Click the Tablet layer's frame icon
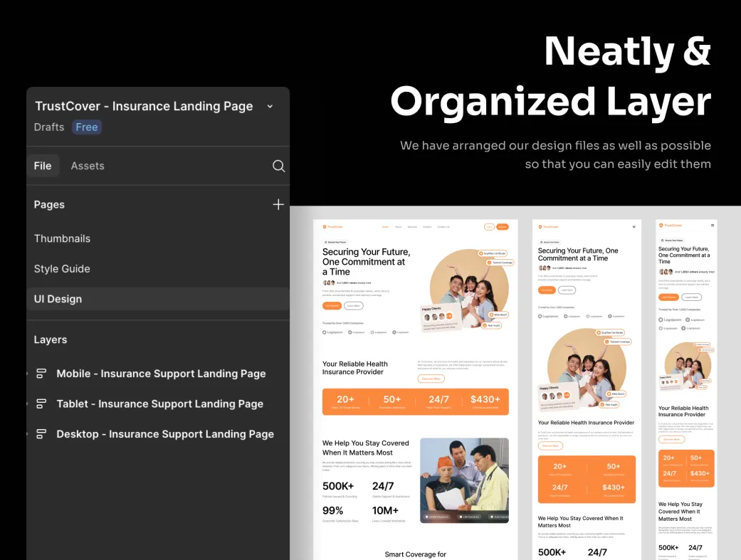The height and width of the screenshot is (560, 741). [x=41, y=403]
